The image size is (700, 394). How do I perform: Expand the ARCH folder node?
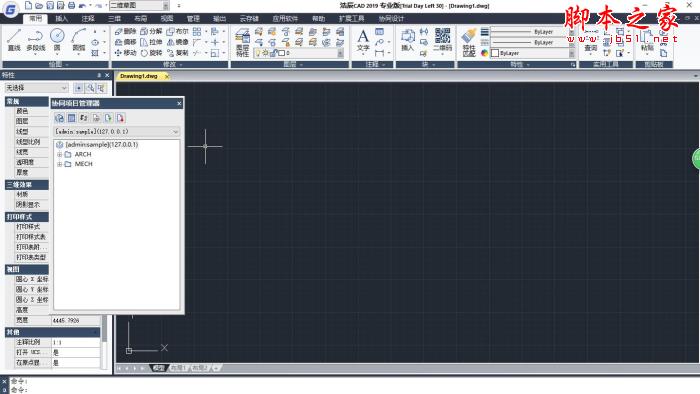[x=59, y=154]
